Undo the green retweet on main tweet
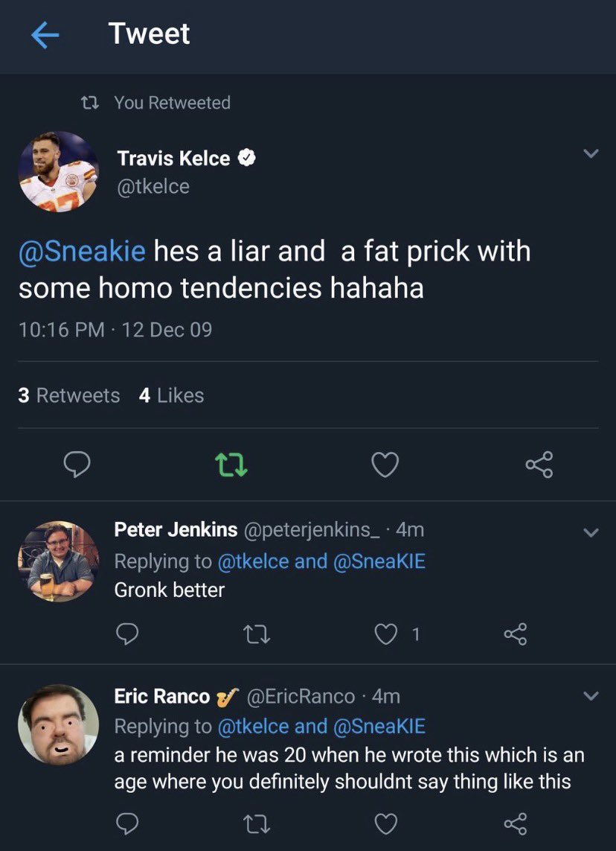 pyautogui.click(x=231, y=465)
